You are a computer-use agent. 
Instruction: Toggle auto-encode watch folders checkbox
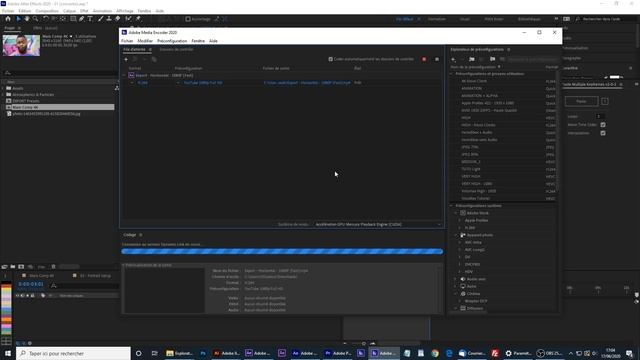pyautogui.click(x=331, y=59)
